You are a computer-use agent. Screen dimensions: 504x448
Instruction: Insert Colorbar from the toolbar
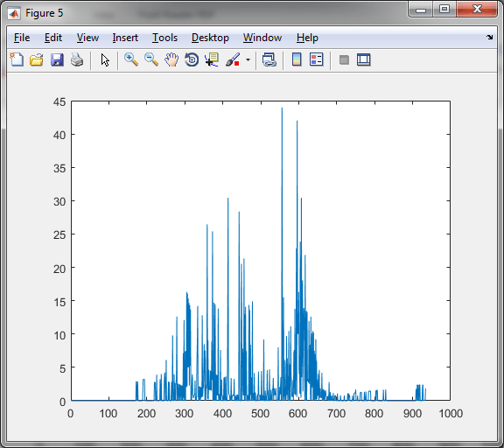(297, 59)
